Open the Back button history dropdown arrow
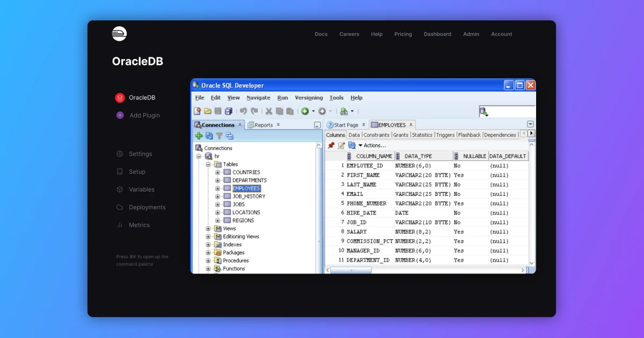The image size is (644, 338). [313, 112]
